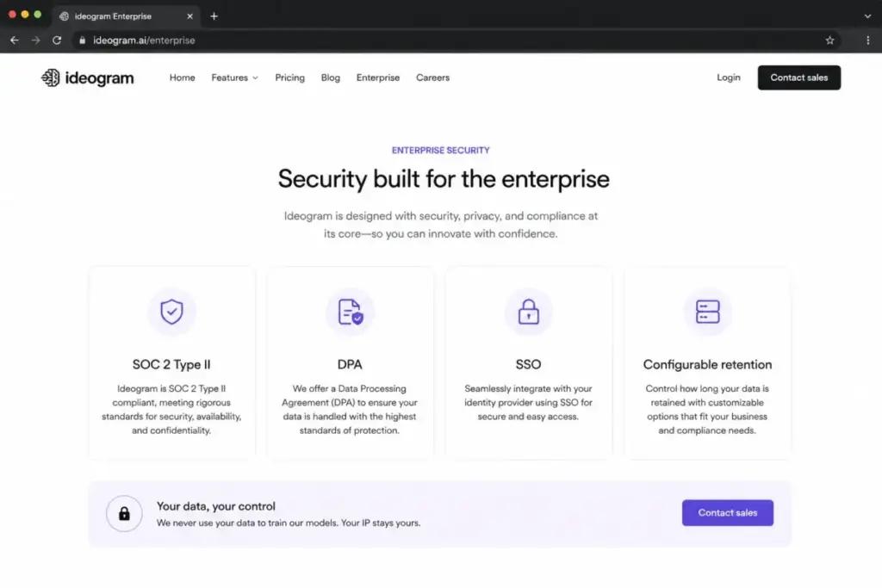Click the address bar URL ideogram.ai/enterprise
882x588 pixels.
[x=144, y=40]
